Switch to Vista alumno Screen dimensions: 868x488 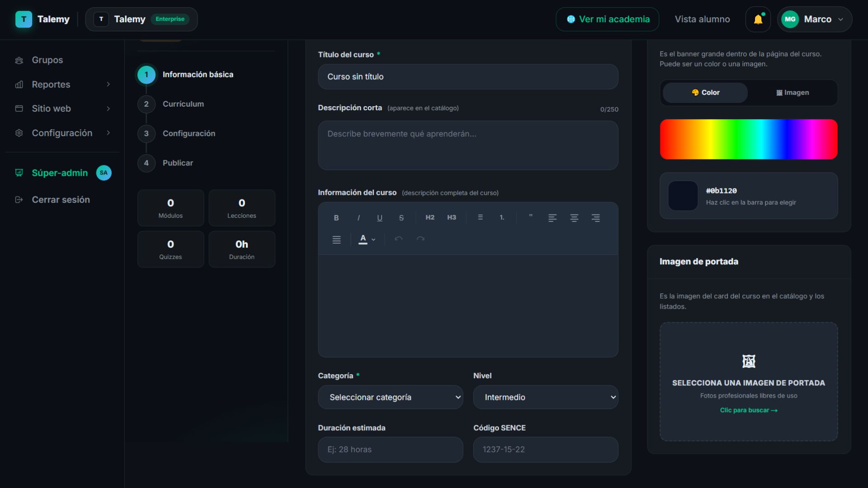coord(702,19)
